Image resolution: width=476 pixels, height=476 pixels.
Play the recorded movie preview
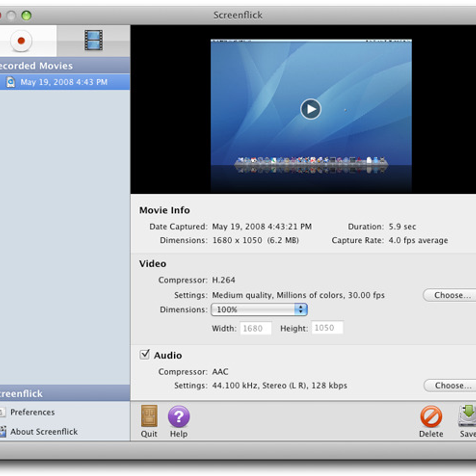[311, 109]
